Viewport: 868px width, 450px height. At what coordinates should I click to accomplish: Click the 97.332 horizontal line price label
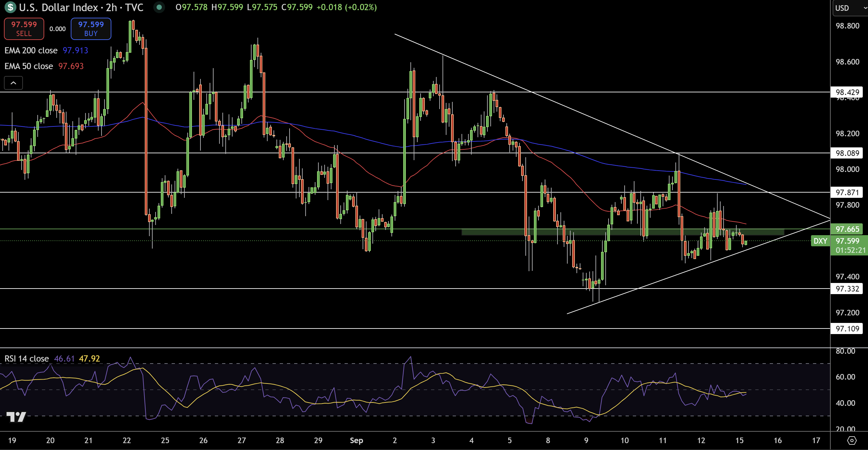847,289
